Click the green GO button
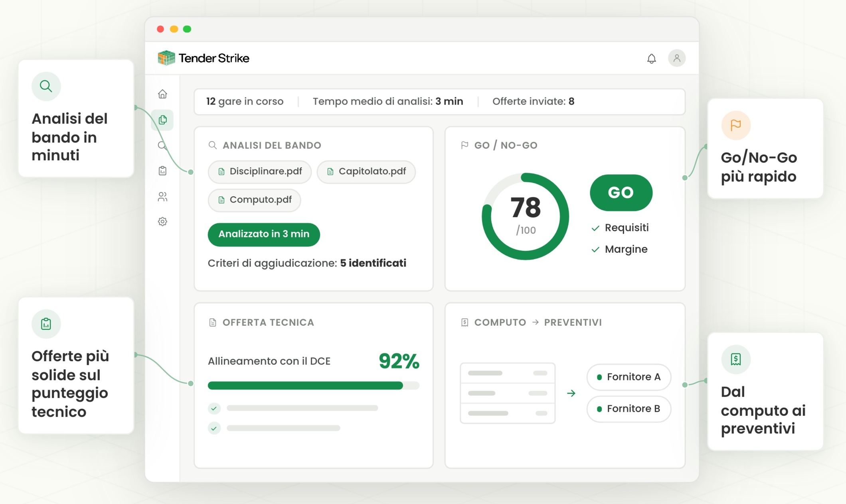Image resolution: width=846 pixels, height=504 pixels. [621, 193]
